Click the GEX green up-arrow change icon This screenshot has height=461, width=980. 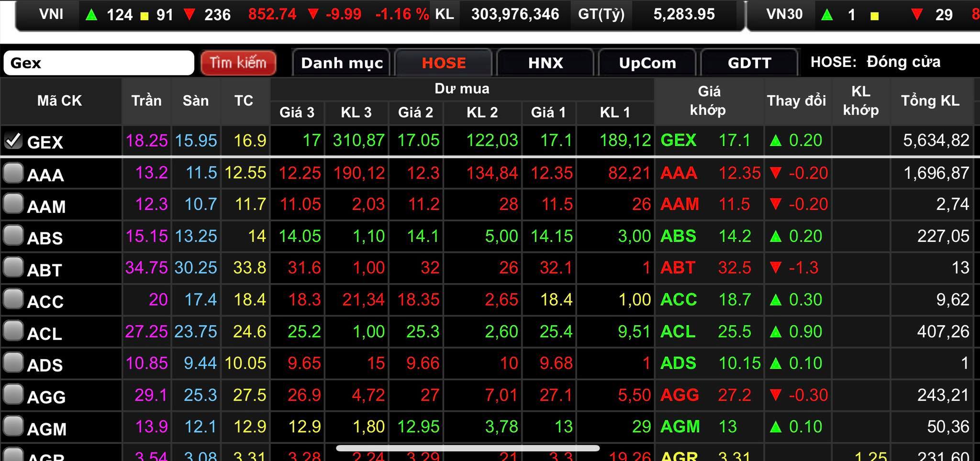tap(776, 141)
